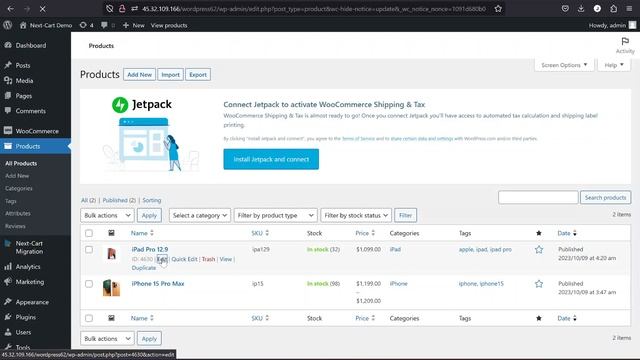
Task: Open the browser hamburger menu
Action: tap(629, 9)
